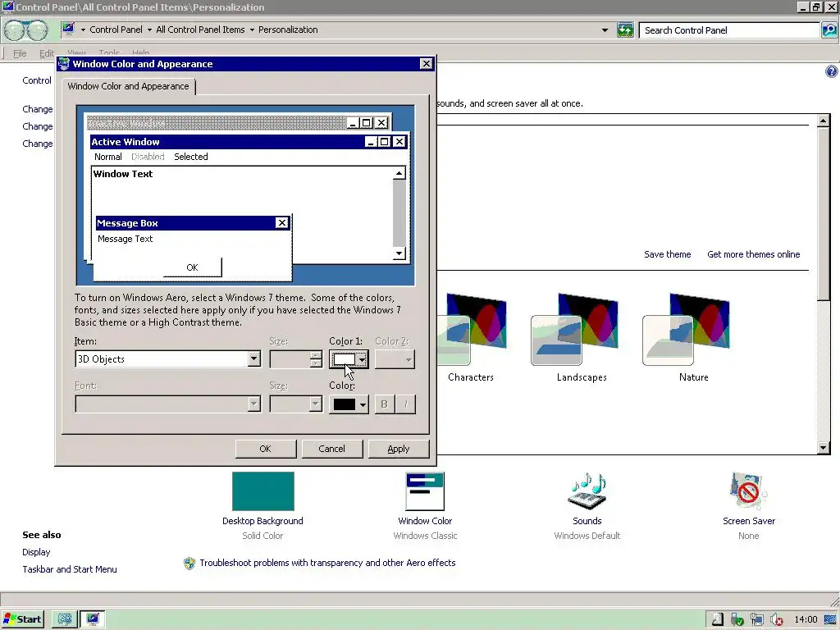Image resolution: width=840 pixels, height=630 pixels.
Task: Click the Safely Remove Hardware tray icon
Action: tap(737, 620)
